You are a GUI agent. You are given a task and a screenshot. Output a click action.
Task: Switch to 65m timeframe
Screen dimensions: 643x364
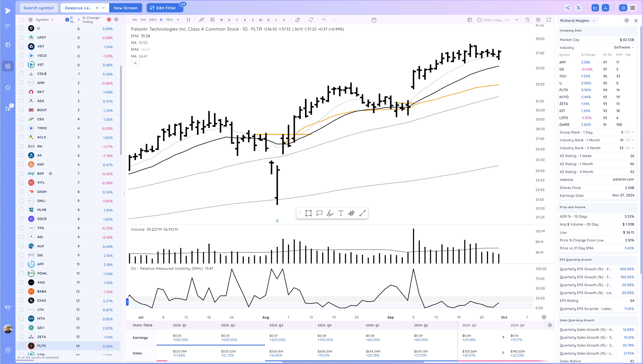[153, 20]
